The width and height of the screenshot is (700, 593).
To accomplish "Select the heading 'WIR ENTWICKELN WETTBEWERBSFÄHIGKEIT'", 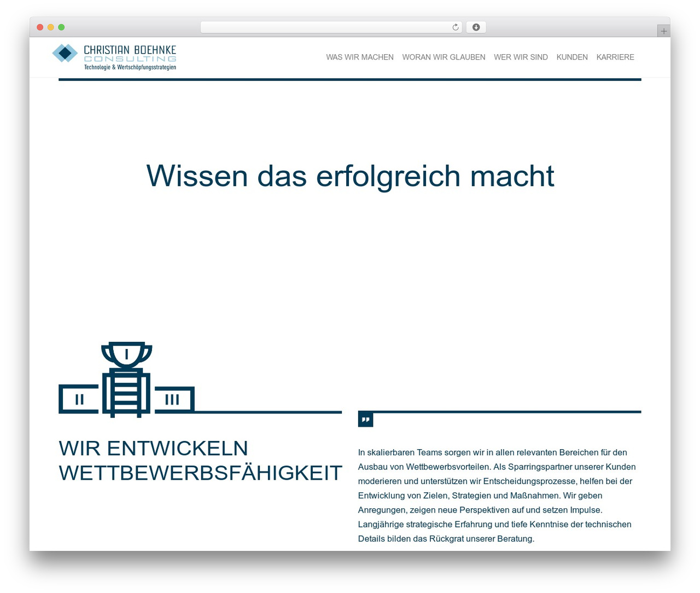I will coord(200,460).
